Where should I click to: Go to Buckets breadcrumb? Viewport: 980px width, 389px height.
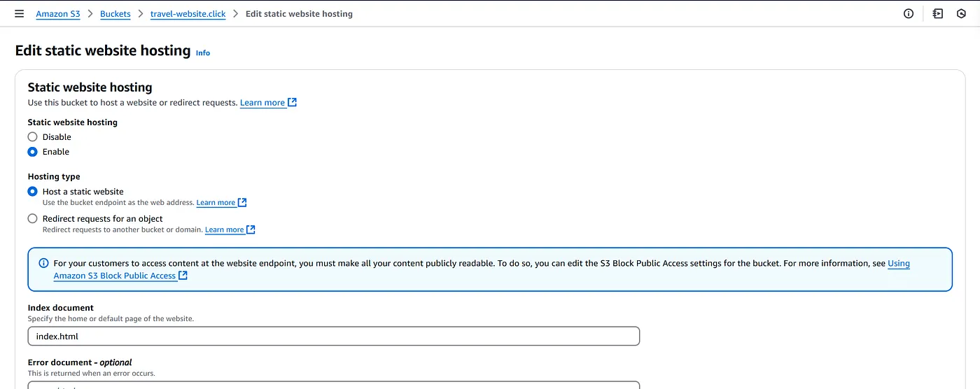point(115,14)
